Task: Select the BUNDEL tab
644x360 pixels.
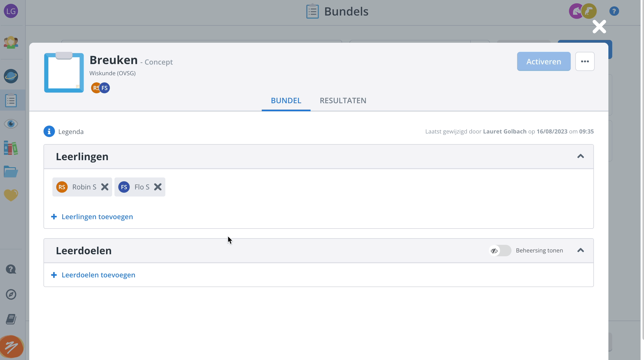Action: [x=286, y=100]
